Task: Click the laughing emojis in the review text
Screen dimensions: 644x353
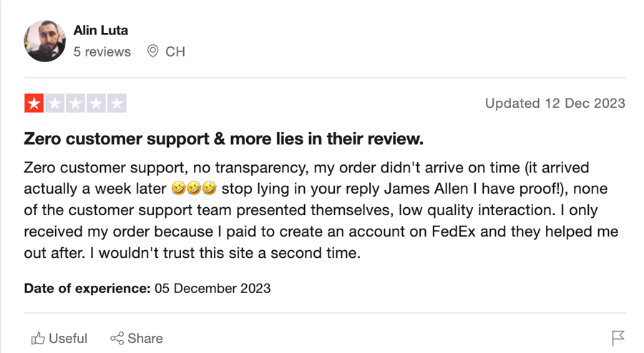Action: [x=194, y=189]
